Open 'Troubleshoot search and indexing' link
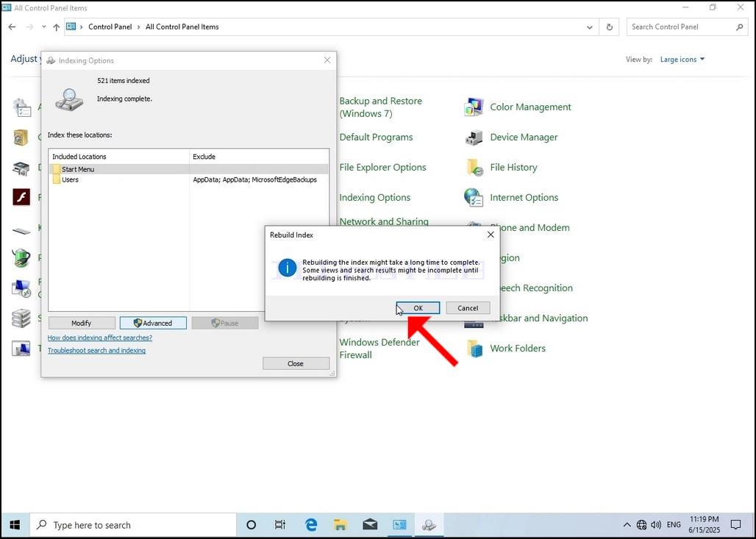This screenshot has width=756, height=539. coord(96,351)
